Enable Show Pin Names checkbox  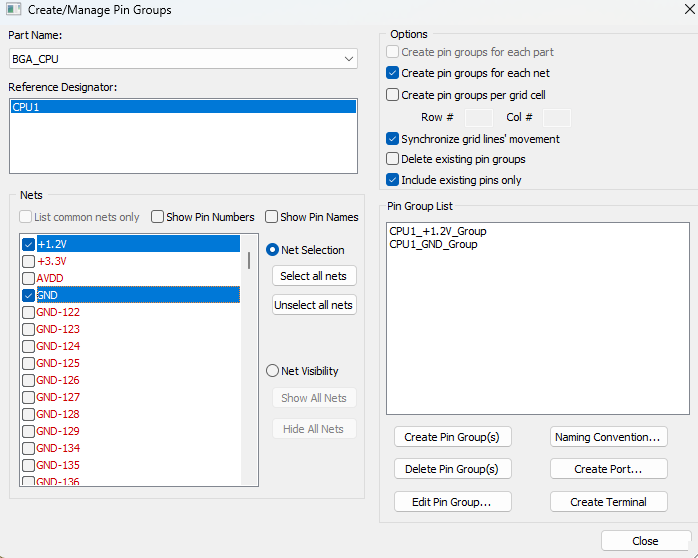coord(272,217)
